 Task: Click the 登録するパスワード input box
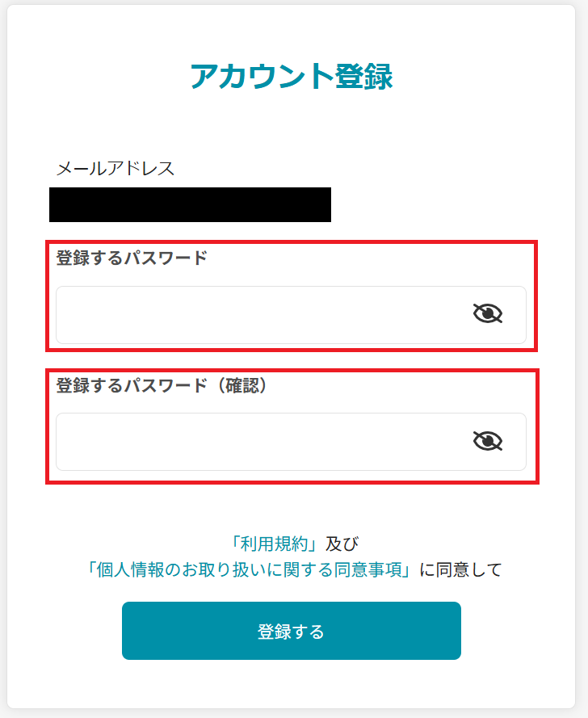coord(291,315)
